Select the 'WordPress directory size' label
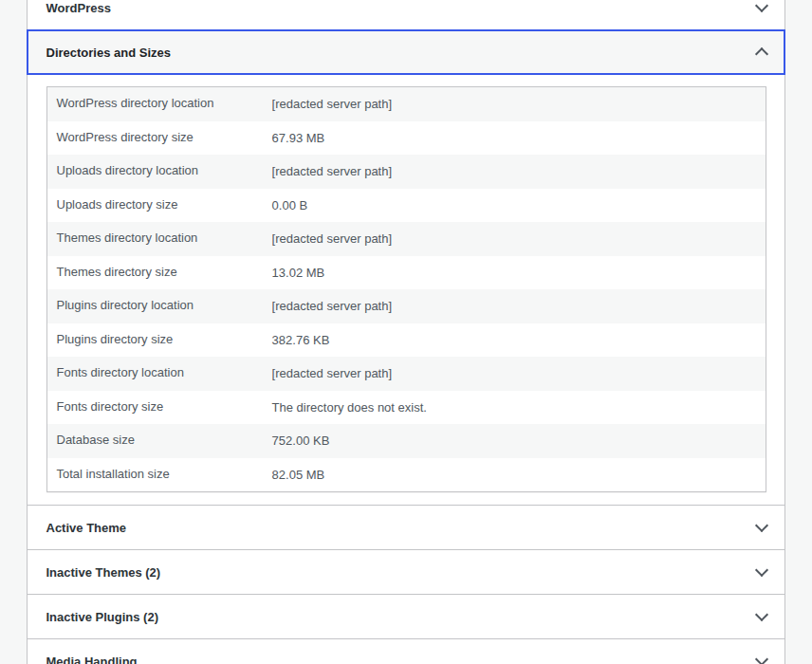 tap(125, 138)
